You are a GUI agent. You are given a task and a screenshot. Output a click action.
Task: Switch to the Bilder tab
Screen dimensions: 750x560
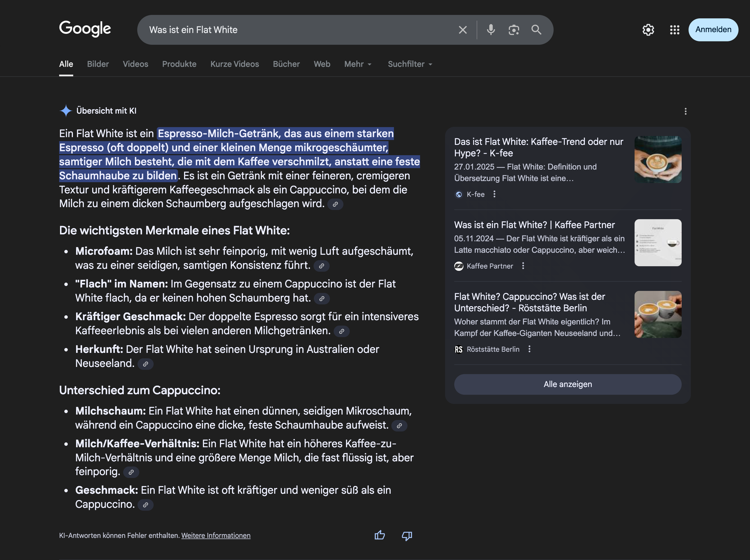click(x=98, y=64)
